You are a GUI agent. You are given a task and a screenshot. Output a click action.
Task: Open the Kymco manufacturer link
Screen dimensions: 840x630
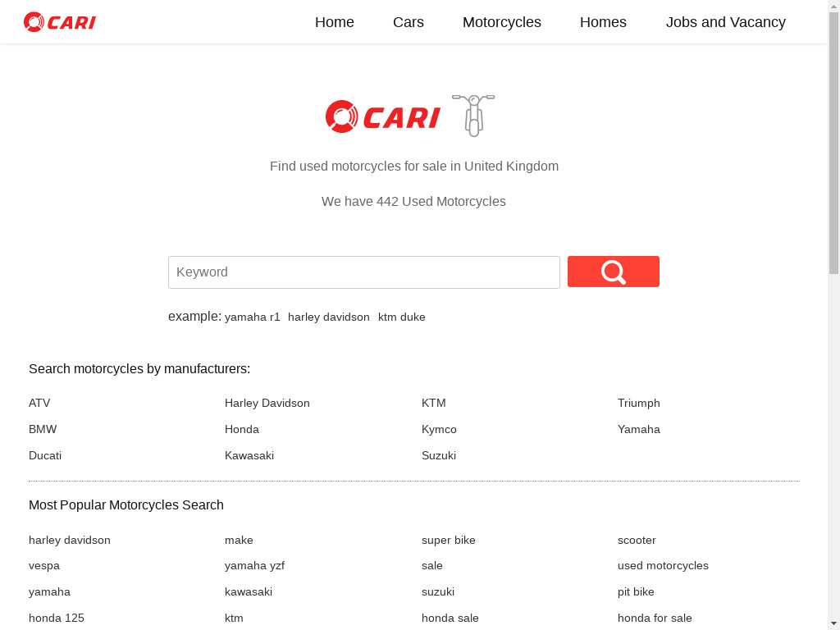coord(439,429)
